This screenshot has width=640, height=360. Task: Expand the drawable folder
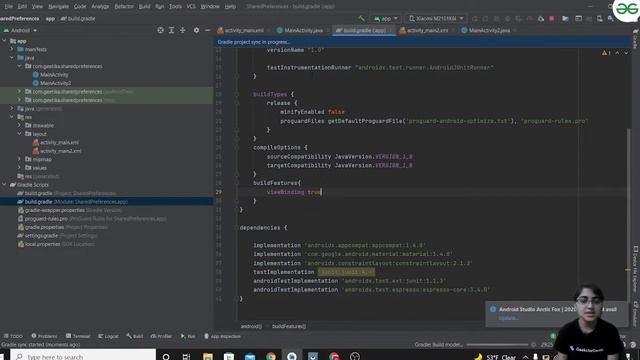(19, 125)
